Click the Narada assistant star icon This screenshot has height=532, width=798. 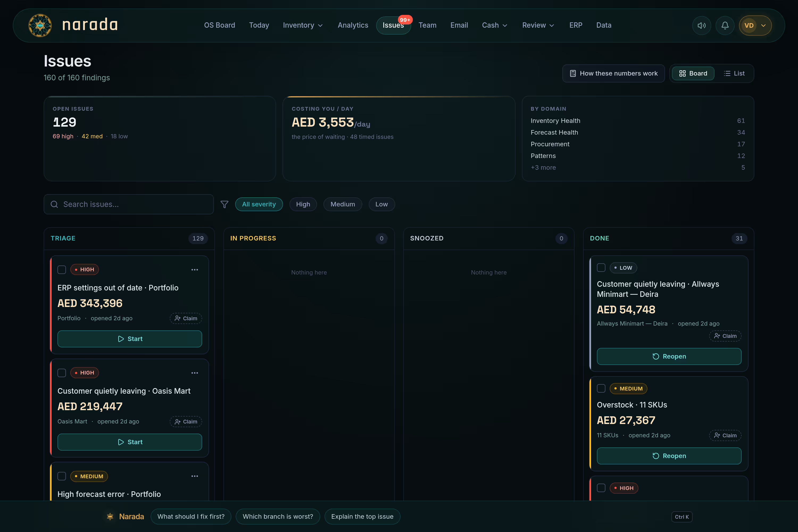click(110, 516)
